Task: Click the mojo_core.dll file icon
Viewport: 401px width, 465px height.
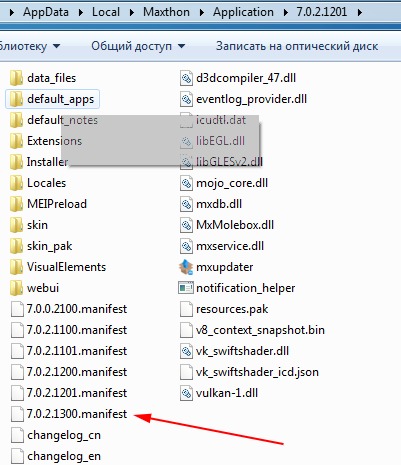Action: coord(186,183)
